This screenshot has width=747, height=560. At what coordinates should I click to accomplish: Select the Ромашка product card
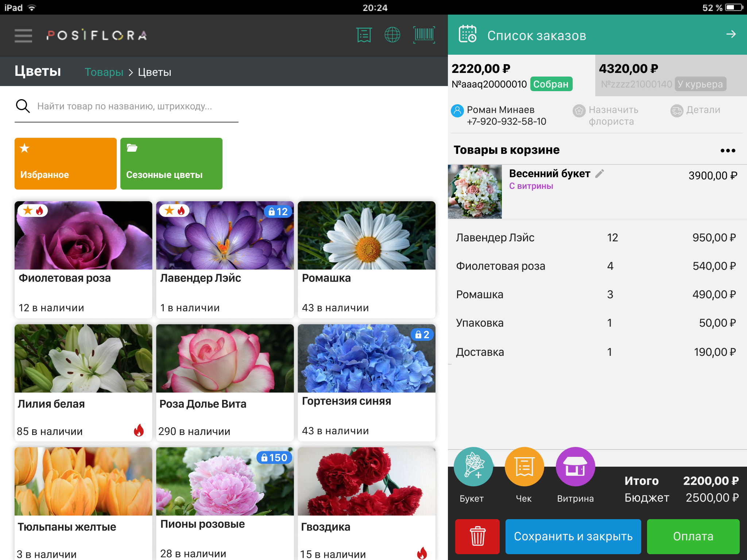[x=367, y=259]
